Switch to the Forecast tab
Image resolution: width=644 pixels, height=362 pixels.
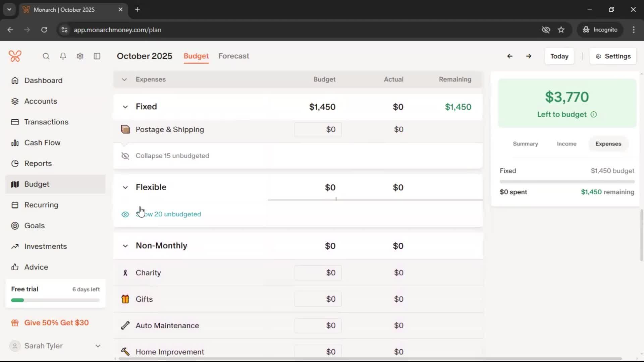pos(233,56)
